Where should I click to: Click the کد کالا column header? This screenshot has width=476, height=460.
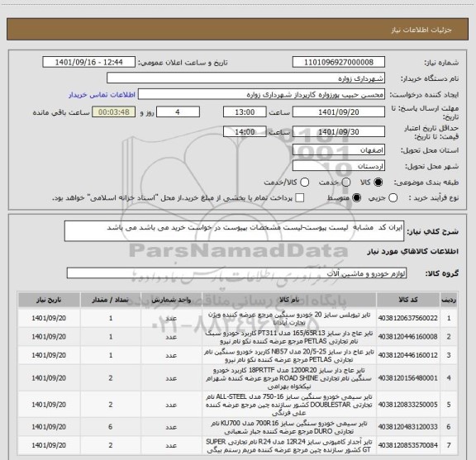click(408, 300)
